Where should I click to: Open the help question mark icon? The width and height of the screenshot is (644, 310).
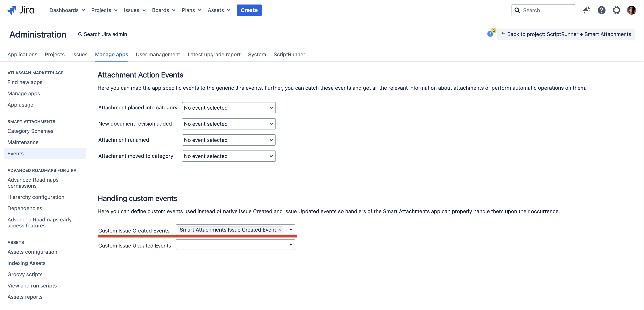[601, 10]
